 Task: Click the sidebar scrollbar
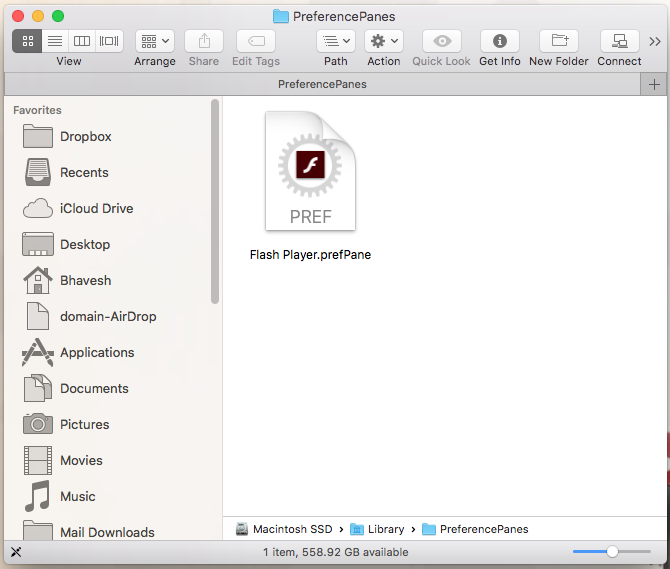(215, 201)
